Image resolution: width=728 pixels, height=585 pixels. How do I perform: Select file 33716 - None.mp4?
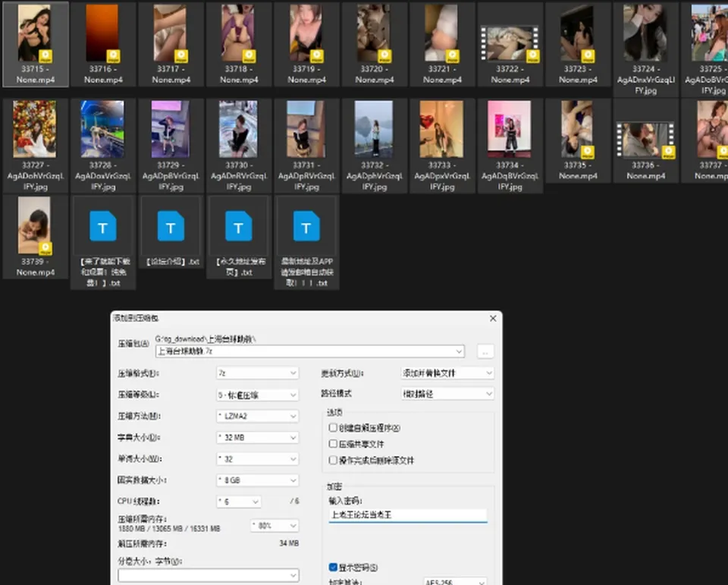pyautogui.click(x=103, y=44)
